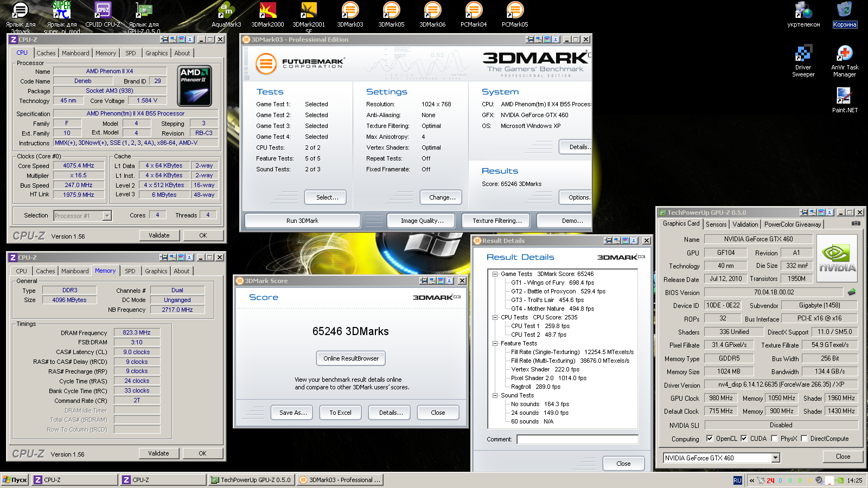Open the 3DMark06 desktop shortcut
Image resolution: width=868 pixels, height=488 pixels.
[432, 15]
